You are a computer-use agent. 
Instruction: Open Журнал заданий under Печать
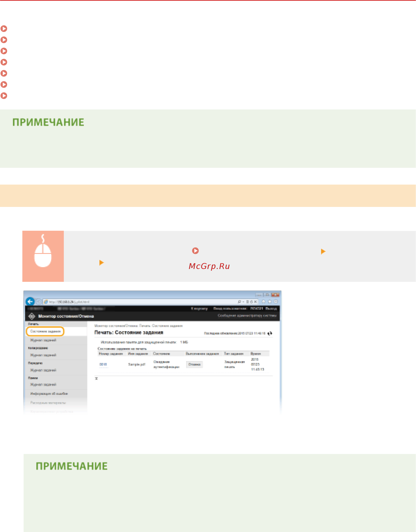43,340
